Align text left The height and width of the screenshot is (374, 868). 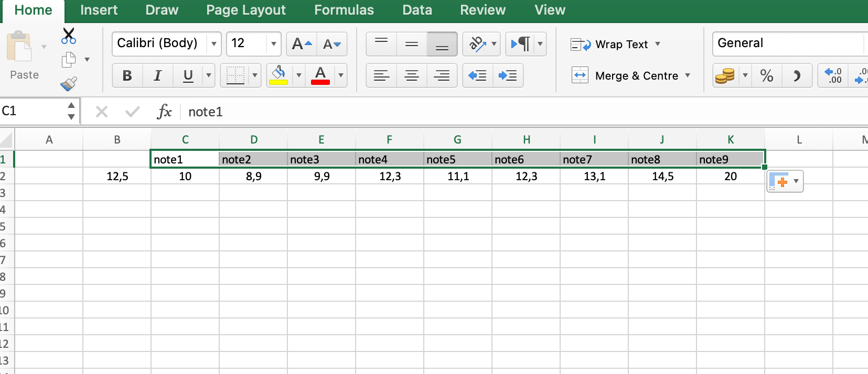click(381, 75)
